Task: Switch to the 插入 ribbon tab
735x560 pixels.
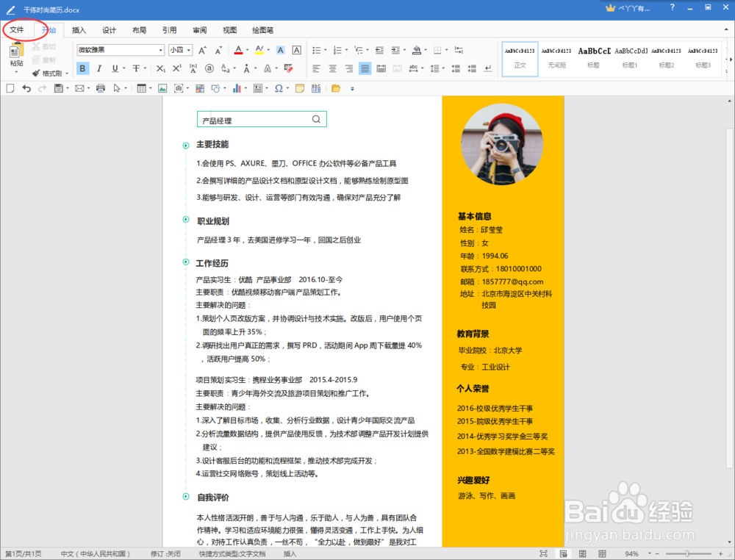Action: [x=79, y=30]
